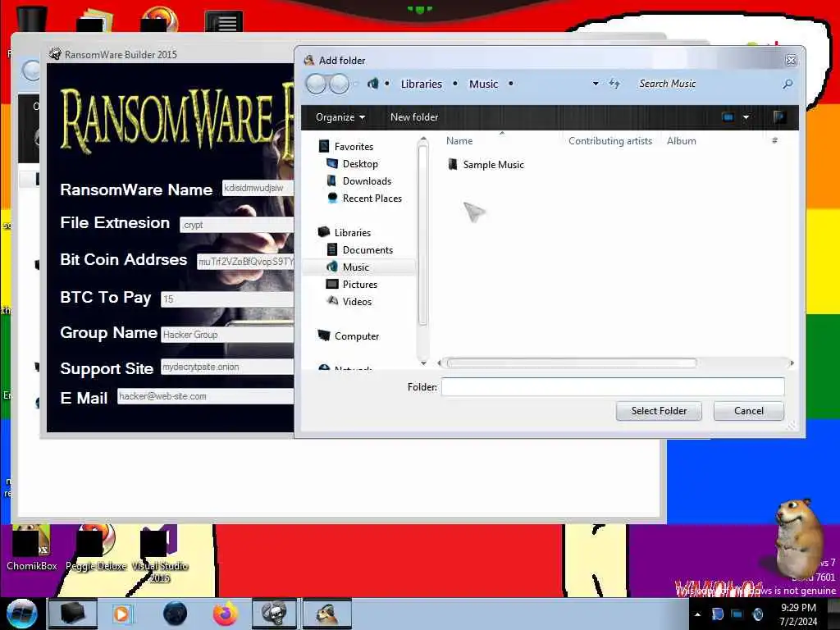Click the change view icon in the dialog toolbar
The image size is (840, 630).
tap(728, 116)
